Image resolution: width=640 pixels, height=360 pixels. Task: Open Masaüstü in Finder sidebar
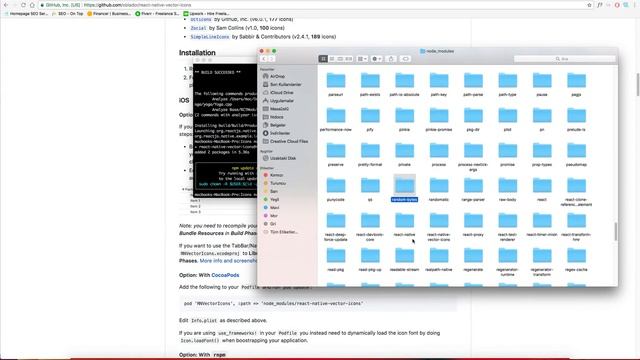276,109
